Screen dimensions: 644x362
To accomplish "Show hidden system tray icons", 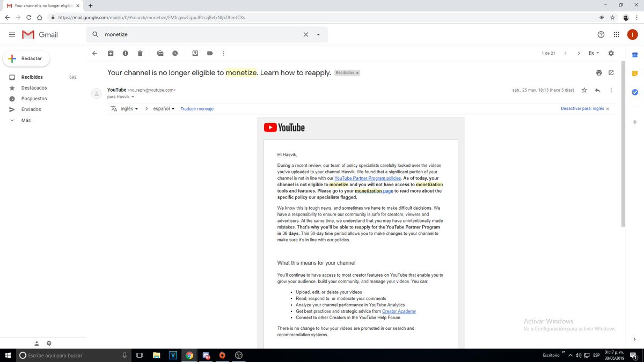I will 570,355.
